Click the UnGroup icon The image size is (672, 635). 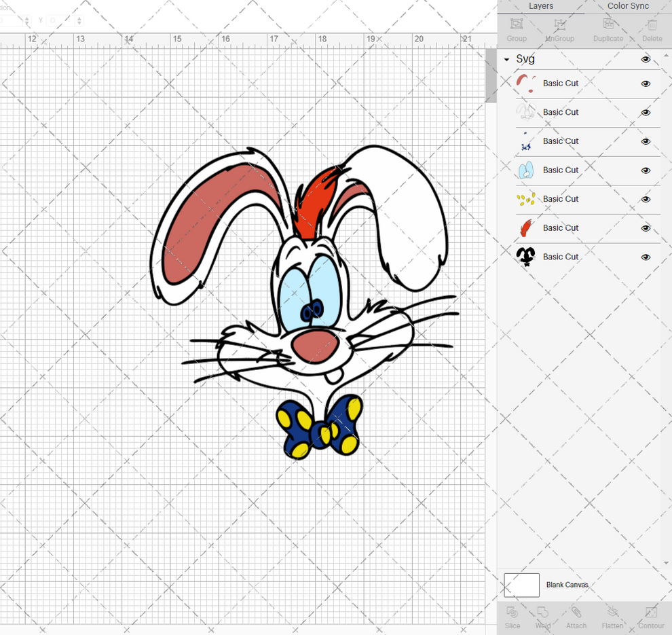point(559,29)
